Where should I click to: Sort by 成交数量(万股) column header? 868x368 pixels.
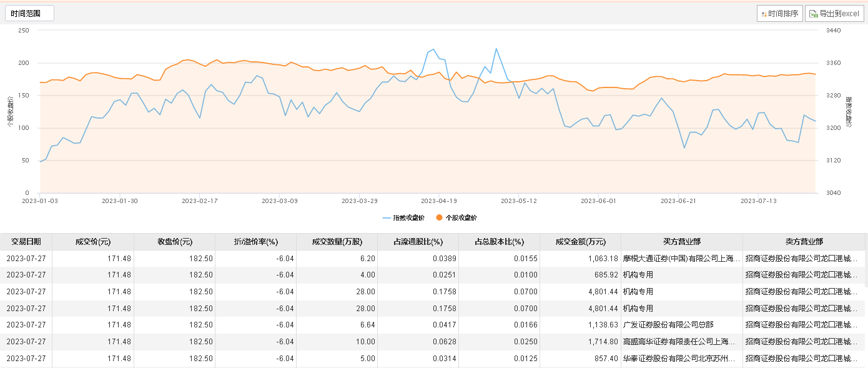click(x=337, y=242)
